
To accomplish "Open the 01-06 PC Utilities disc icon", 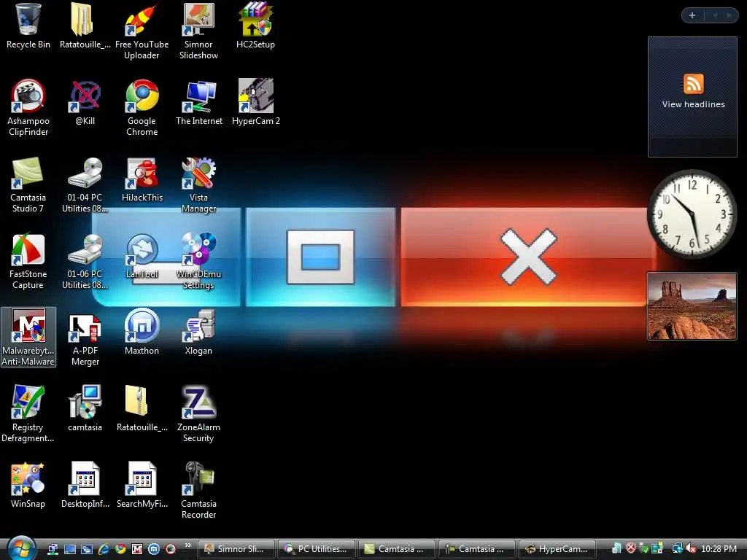I will click(x=85, y=262).
